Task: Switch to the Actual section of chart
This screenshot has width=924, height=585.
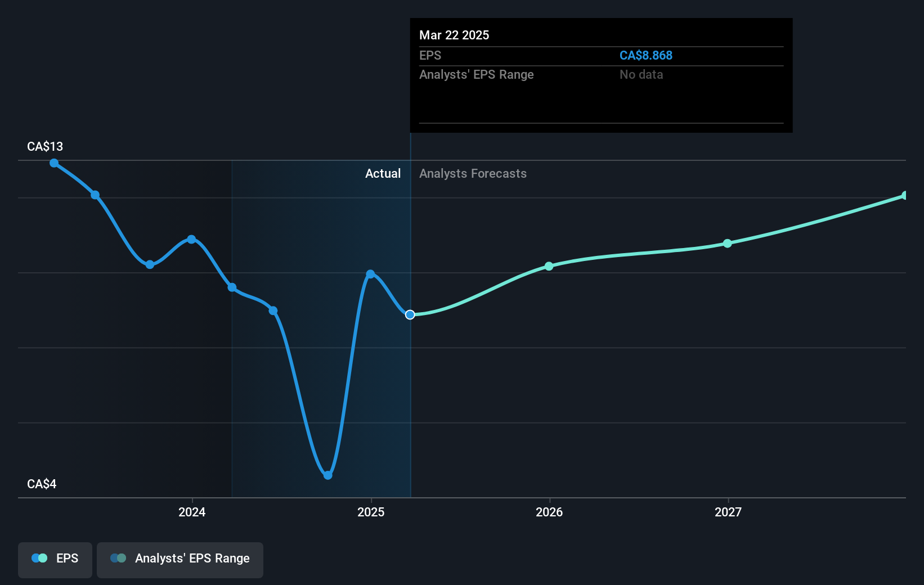Action: click(383, 173)
